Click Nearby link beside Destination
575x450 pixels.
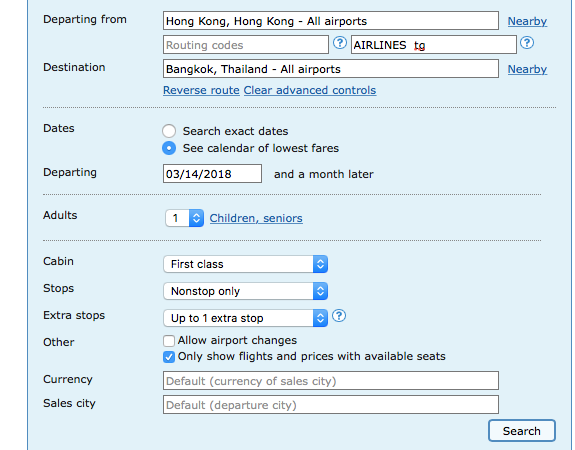527,69
